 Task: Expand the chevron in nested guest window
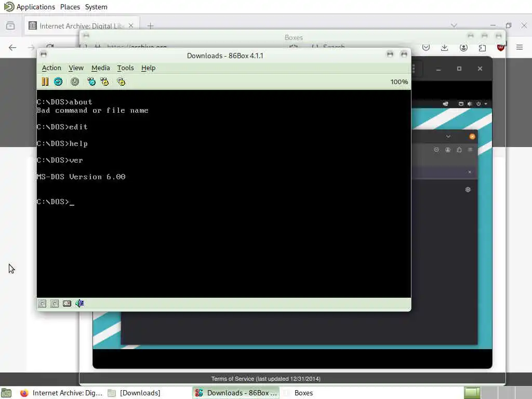coord(448,137)
